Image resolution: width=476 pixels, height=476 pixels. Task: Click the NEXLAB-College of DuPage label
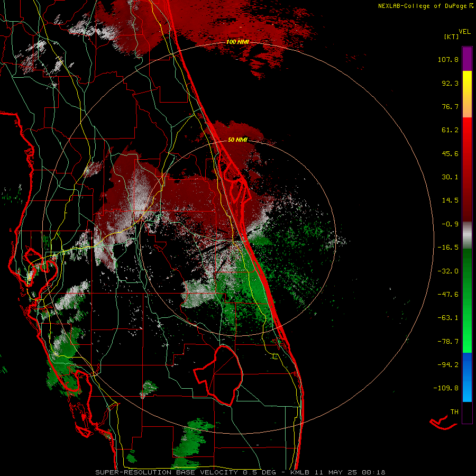coord(425,6)
